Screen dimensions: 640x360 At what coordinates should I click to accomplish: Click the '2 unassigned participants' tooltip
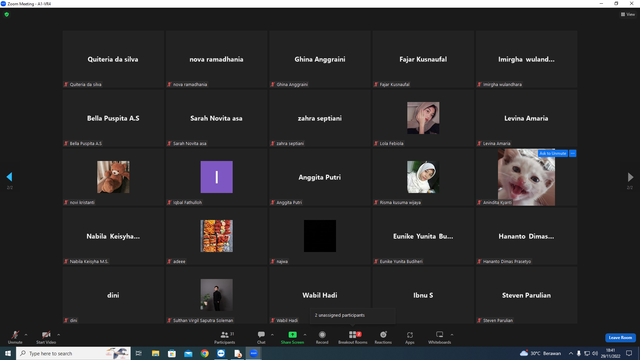point(353,315)
